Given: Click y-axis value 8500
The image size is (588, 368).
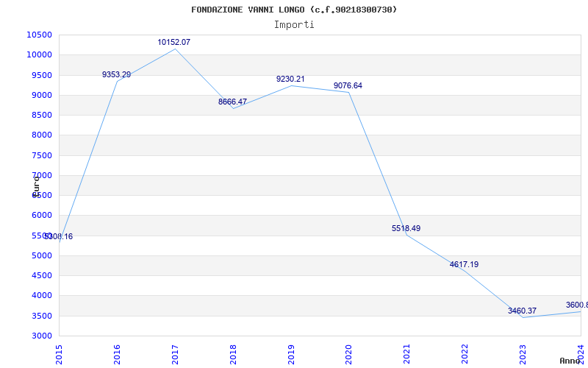Looking at the screenshot, I should point(41,115).
